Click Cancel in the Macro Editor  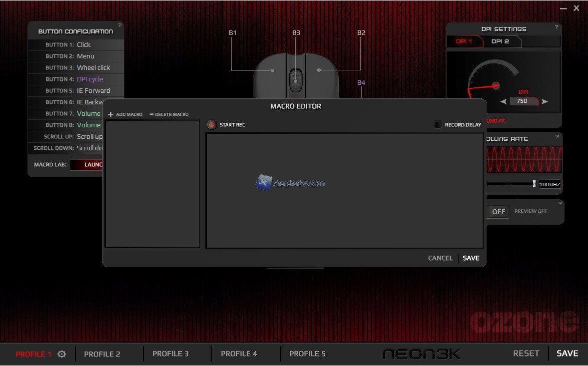click(x=440, y=258)
